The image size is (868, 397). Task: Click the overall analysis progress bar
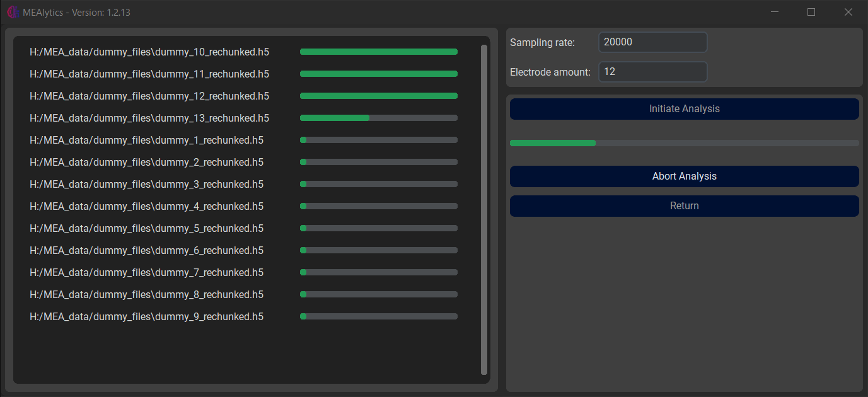point(684,143)
